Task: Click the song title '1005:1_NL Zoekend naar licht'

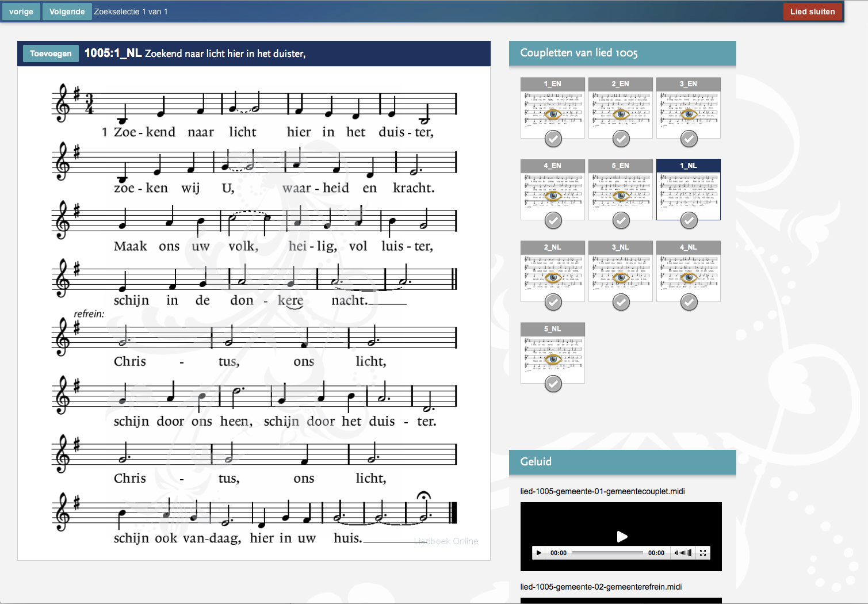Action: [195, 53]
